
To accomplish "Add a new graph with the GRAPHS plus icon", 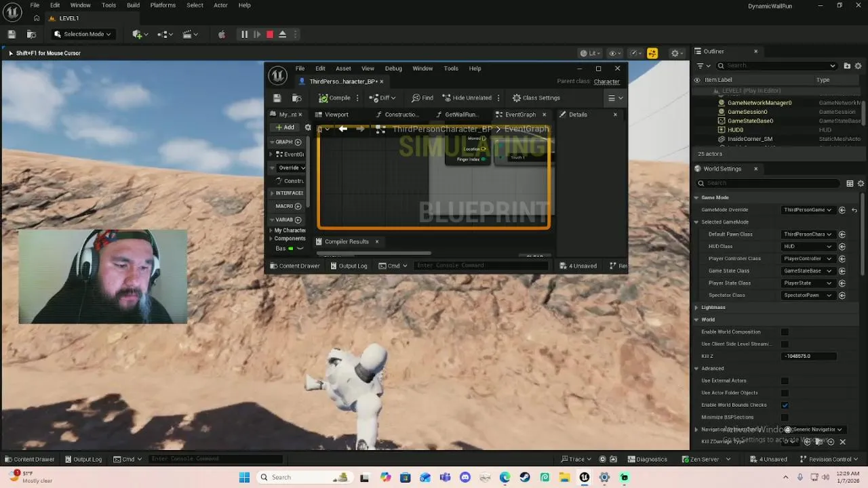I will [x=298, y=142].
